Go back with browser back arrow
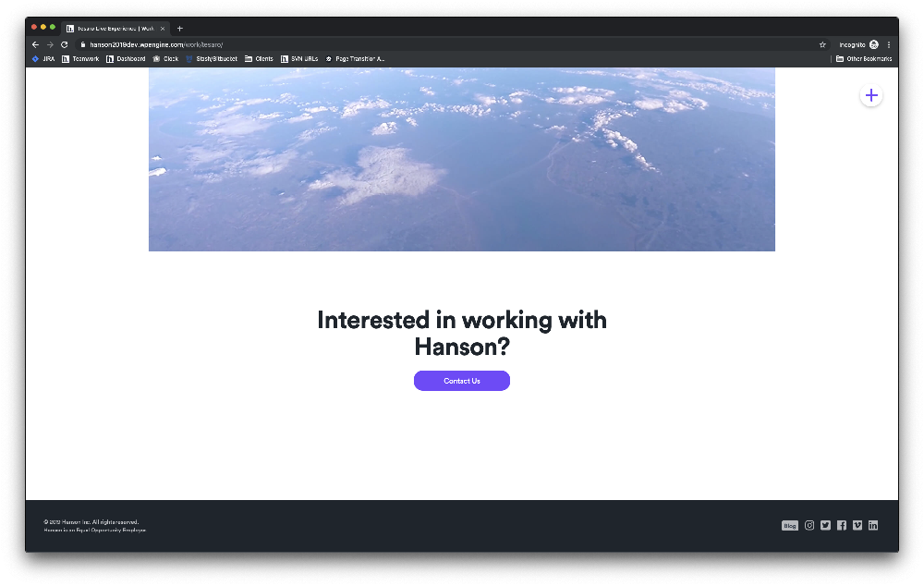This screenshot has width=924, height=586. pos(35,44)
